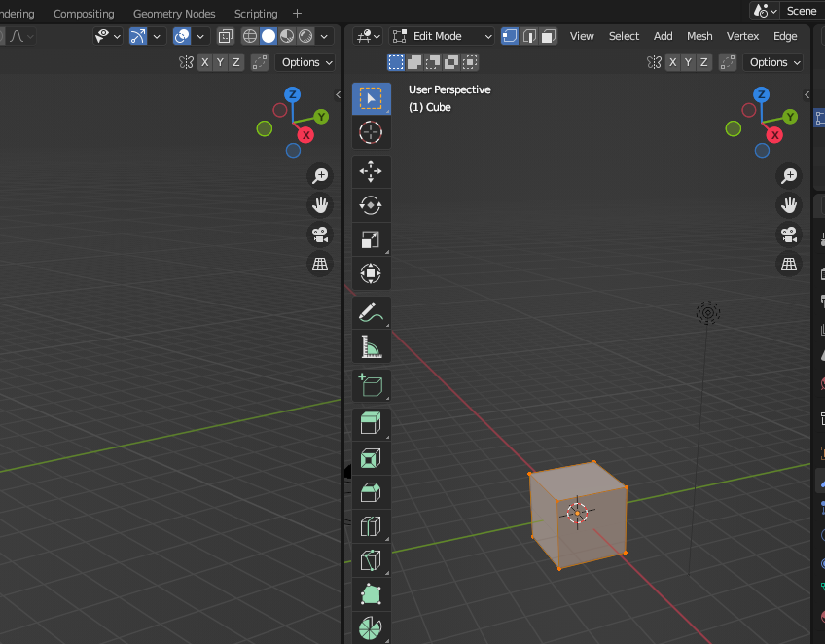This screenshot has height=644, width=825.
Task: Click the X axis on left viewport gizmo
Action: (305, 135)
